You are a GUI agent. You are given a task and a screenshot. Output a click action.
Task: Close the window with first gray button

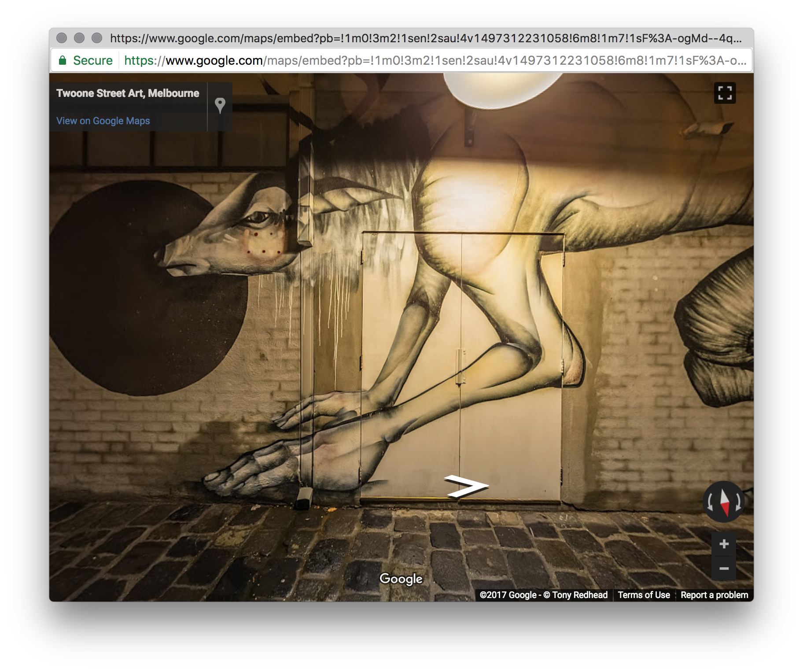[62, 38]
